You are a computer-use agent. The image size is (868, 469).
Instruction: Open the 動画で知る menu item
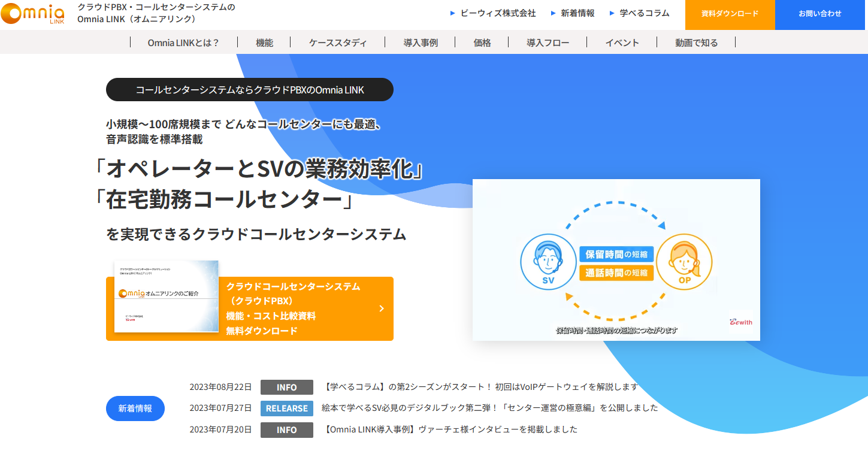coord(697,43)
